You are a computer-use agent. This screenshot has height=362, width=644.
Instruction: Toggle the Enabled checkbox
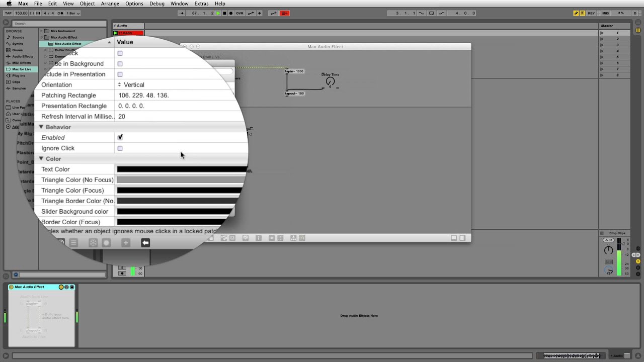120,137
